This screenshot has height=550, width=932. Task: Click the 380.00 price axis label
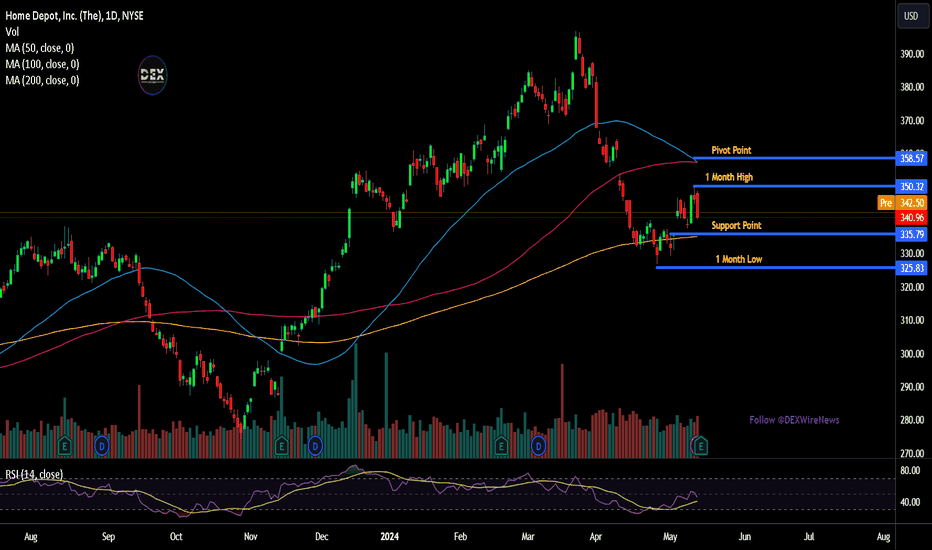pos(912,87)
